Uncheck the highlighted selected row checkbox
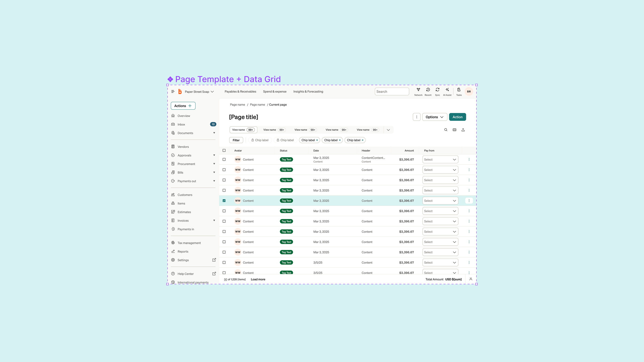Image resolution: width=644 pixels, height=362 pixels. pos(224,201)
